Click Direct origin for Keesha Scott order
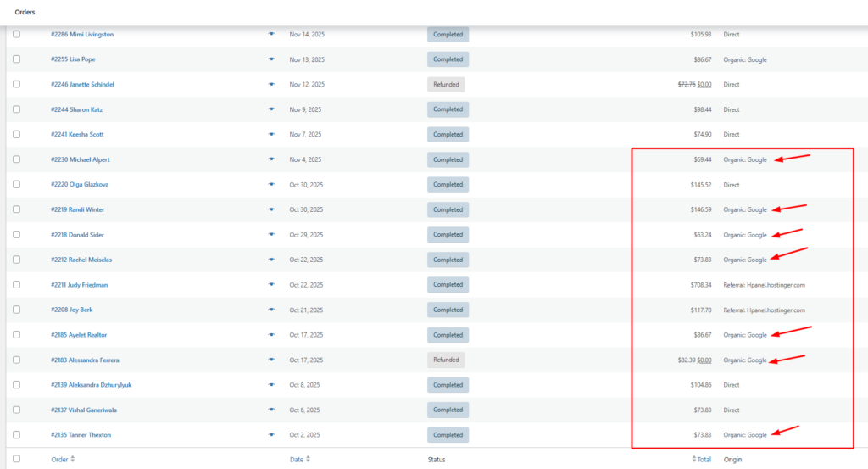Viewport: 868px width, 469px height. coord(732,135)
